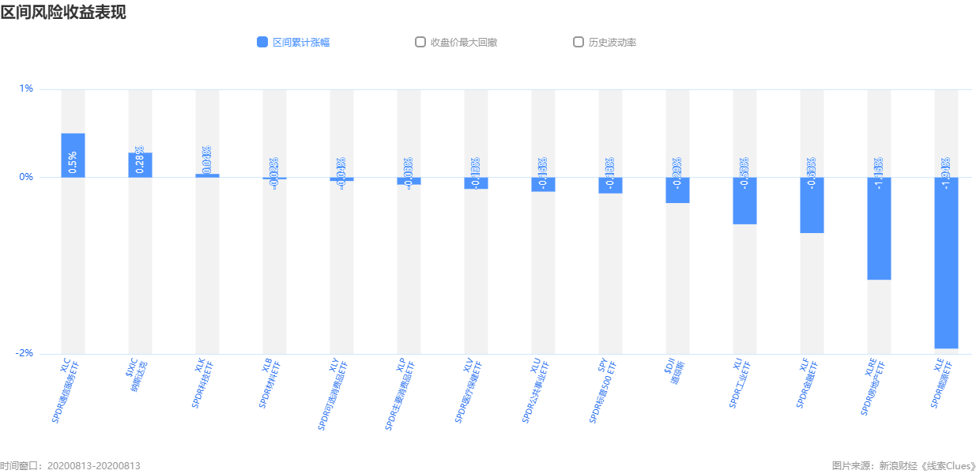980x474 pixels.
Task: Click the XLRE real estate ETF bar
Action: [x=879, y=228]
